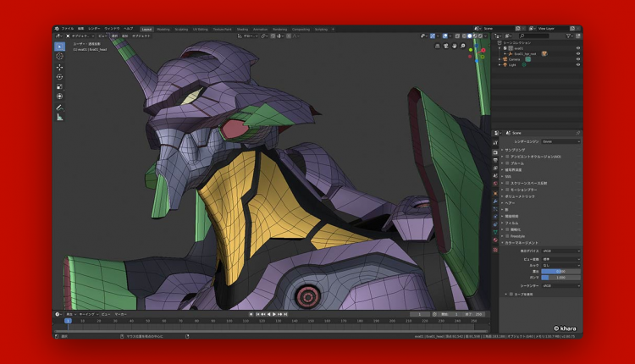Enable the モーションブラー checkbox
The image size is (635, 364).
tap(507, 190)
